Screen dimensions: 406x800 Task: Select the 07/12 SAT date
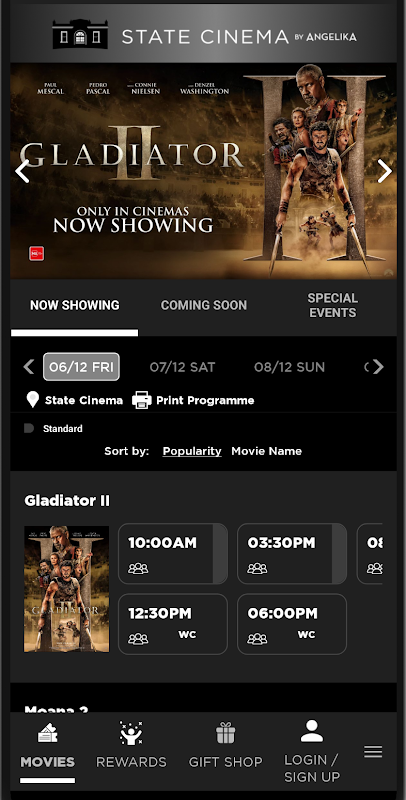[182, 367]
